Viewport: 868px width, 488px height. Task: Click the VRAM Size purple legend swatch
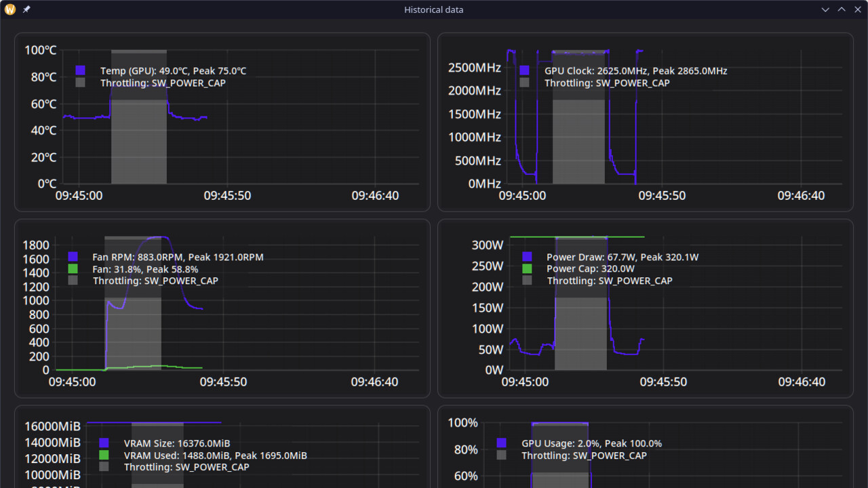(x=104, y=443)
